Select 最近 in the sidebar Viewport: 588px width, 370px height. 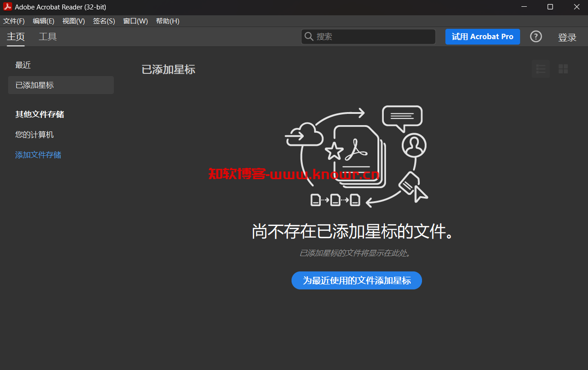(x=23, y=65)
